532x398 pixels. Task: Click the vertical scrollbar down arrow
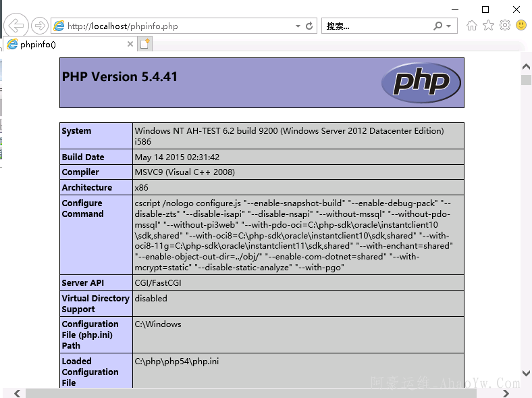[526, 373]
